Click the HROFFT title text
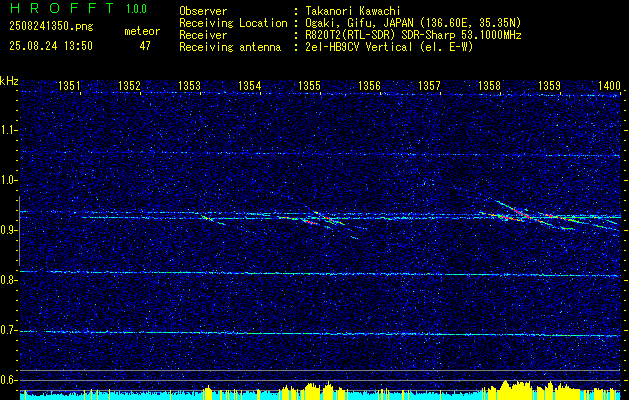629x400 pixels. [x=62, y=8]
